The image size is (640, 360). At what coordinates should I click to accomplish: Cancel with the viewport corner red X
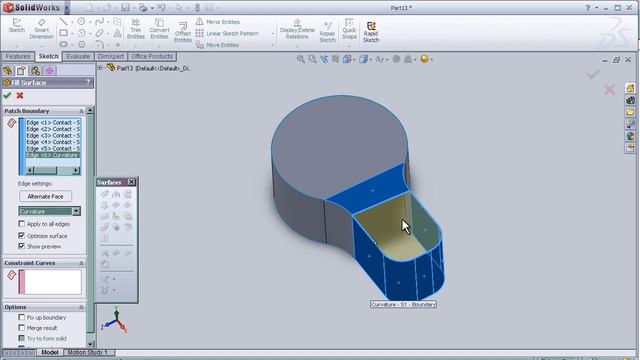pyautogui.click(x=609, y=89)
